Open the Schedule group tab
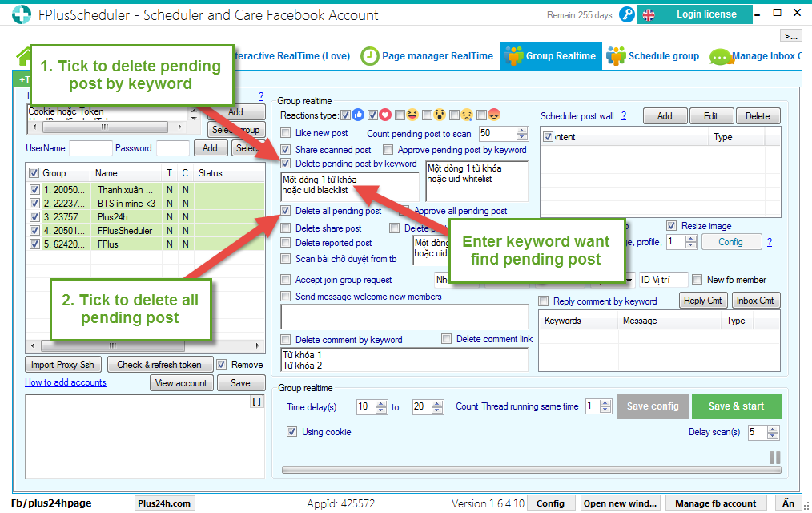The image size is (812, 513). pyautogui.click(x=653, y=56)
